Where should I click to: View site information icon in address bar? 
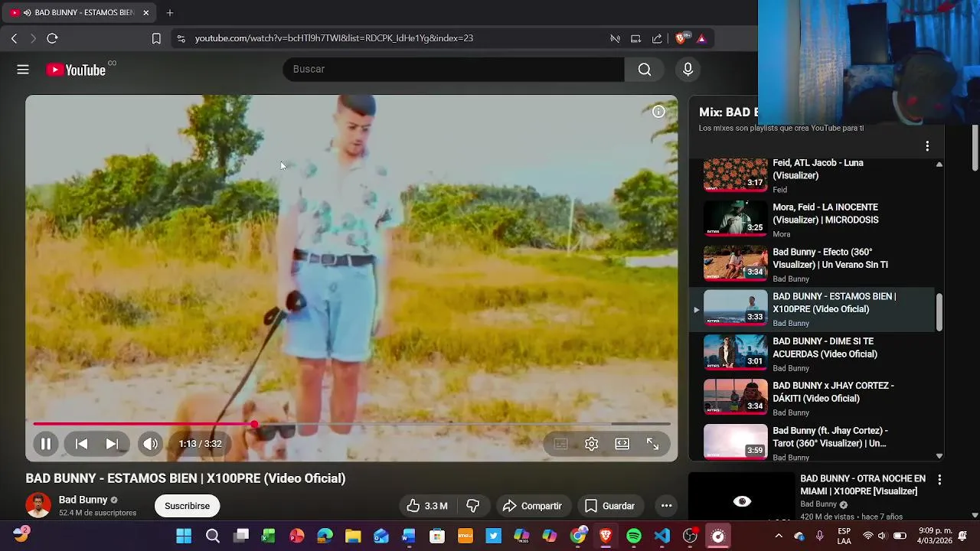(x=181, y=38)
